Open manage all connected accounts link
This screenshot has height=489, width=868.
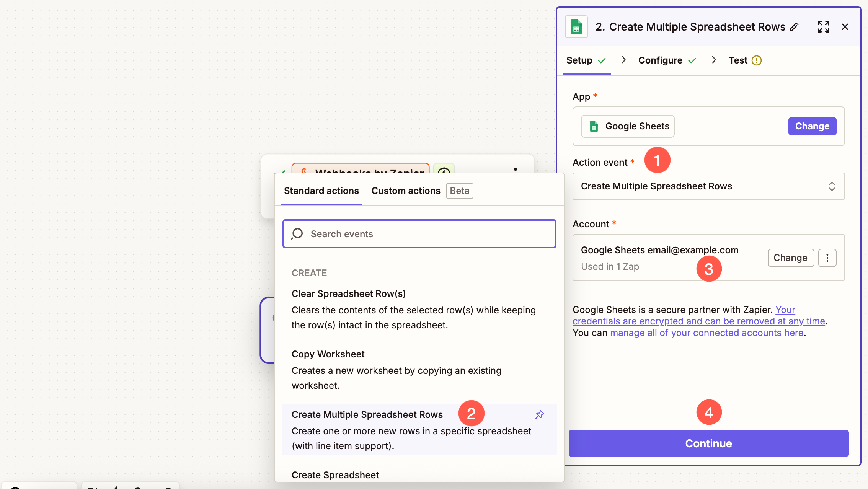[x=706, y=333]
